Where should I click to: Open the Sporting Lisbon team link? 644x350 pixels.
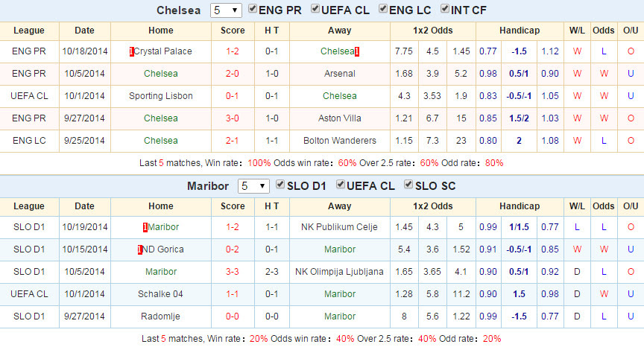[x=160, y=96]
